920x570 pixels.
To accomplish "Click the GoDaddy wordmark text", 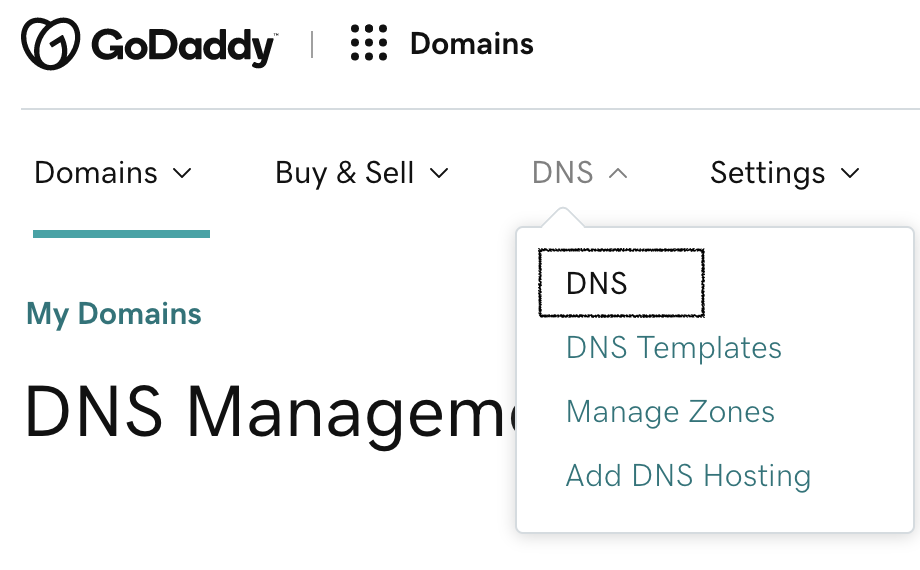I will point(184,46).
